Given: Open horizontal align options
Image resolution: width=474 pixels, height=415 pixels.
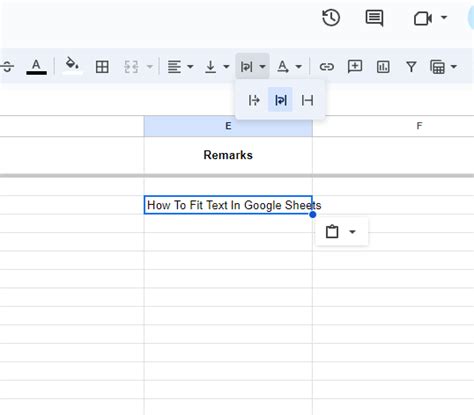Looking at the screenshot, I should point(174,67).
